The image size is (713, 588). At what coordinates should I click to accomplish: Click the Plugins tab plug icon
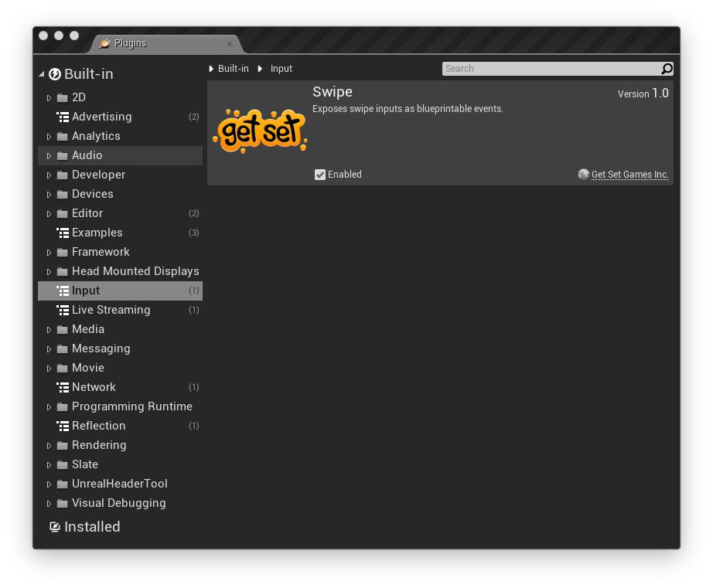point(104,43)
